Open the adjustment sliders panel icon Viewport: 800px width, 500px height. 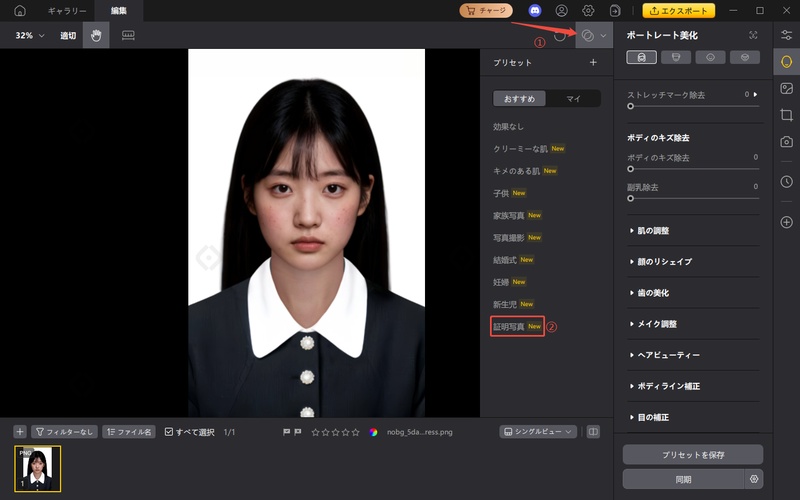point(786,35)
